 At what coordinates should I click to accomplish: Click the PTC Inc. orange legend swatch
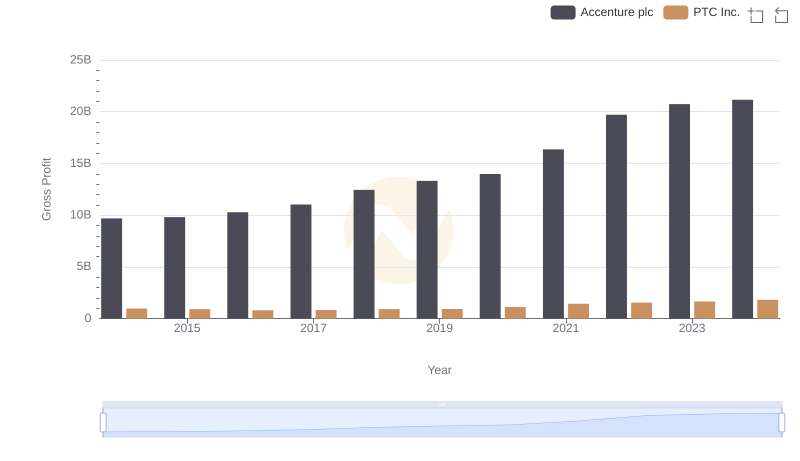pyautogui.click(x=676, y=12)
